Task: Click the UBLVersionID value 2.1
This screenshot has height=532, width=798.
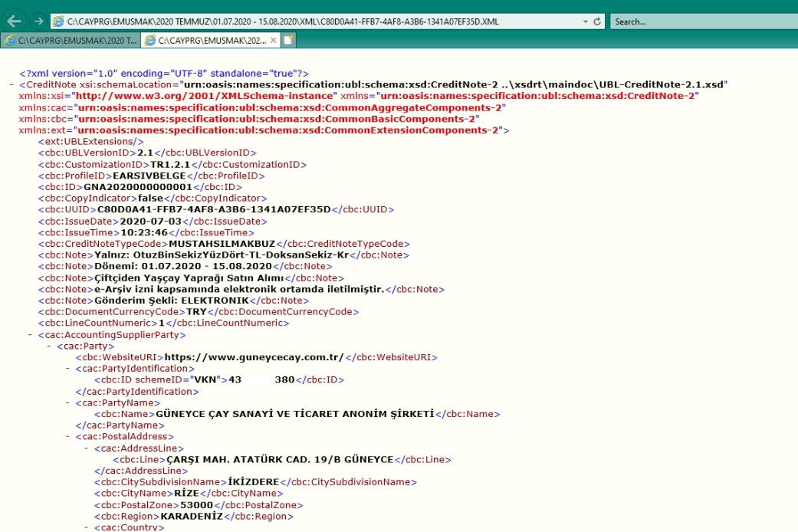Action: tap(145, 153)
